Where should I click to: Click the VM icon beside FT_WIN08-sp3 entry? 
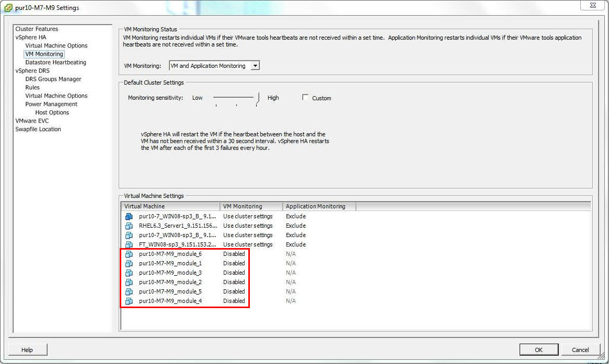[x=129, y=244]
